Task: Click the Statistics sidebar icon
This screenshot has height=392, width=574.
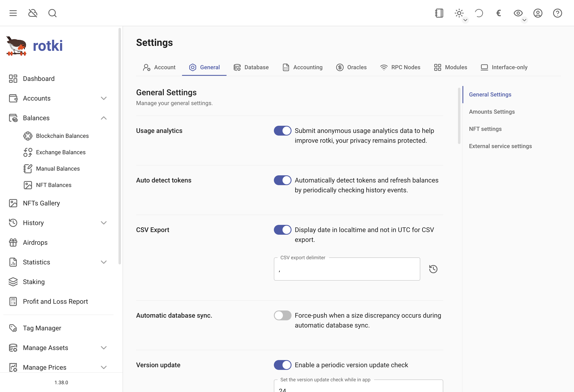Action: coord(13,262)
